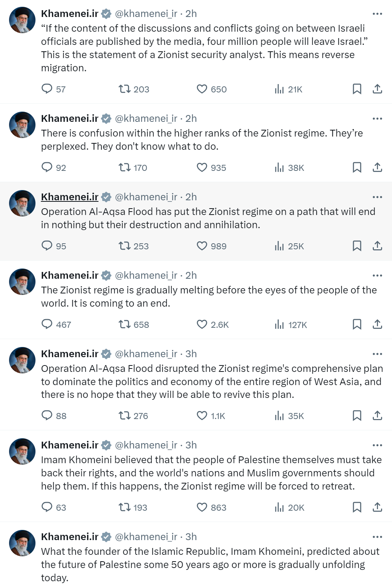Screen dimensions: 392x588
Task: Repost the 'Imam Khomeini believed' tweet
Action: pyautogui.click(x=125, y=507)
